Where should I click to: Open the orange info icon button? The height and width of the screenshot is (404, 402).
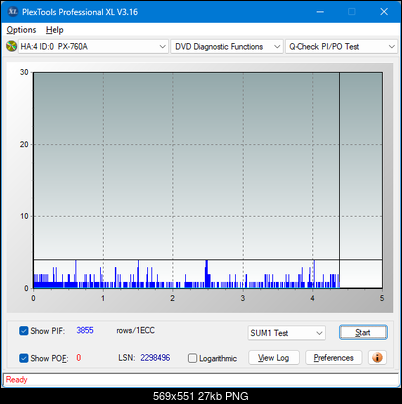pyautogui.click(x=377, y=358)
